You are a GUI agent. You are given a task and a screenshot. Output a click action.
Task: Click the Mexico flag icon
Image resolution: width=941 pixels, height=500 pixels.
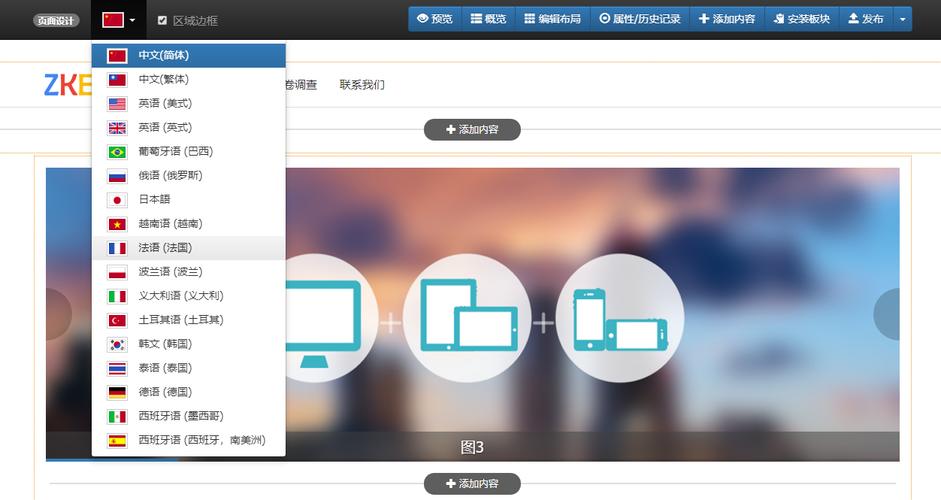[x=117, y=416]
